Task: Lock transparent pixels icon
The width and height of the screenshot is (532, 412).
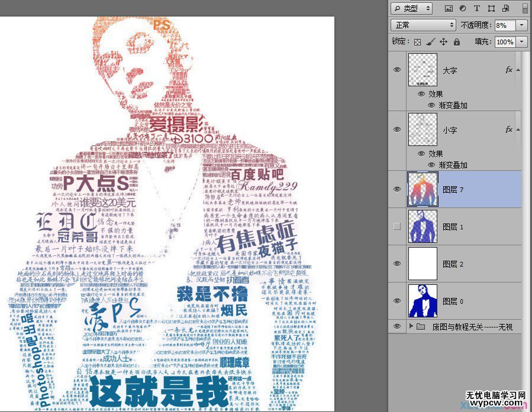Action: click(x=418, y=42)
